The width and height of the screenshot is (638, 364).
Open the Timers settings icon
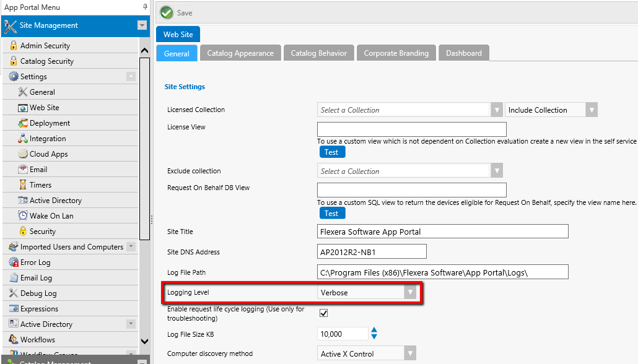click(x=22, y=184)
